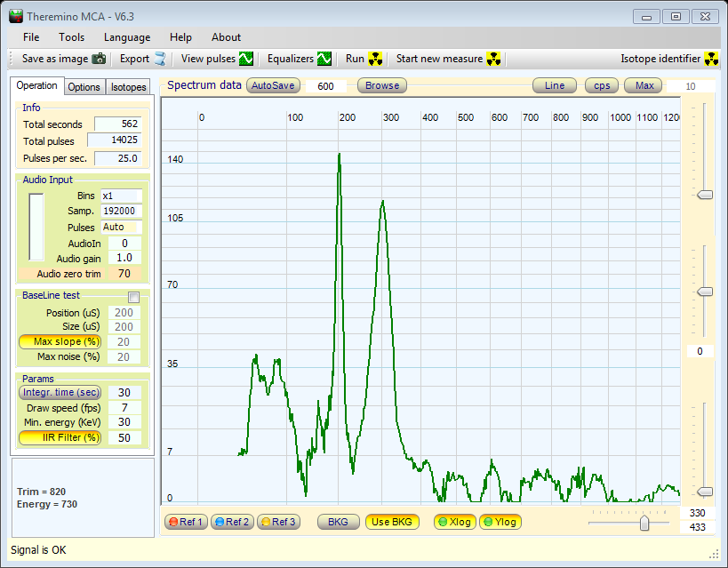Open the Bins x1 selector
The image size is (728, 568).
[x=120, y=196]
